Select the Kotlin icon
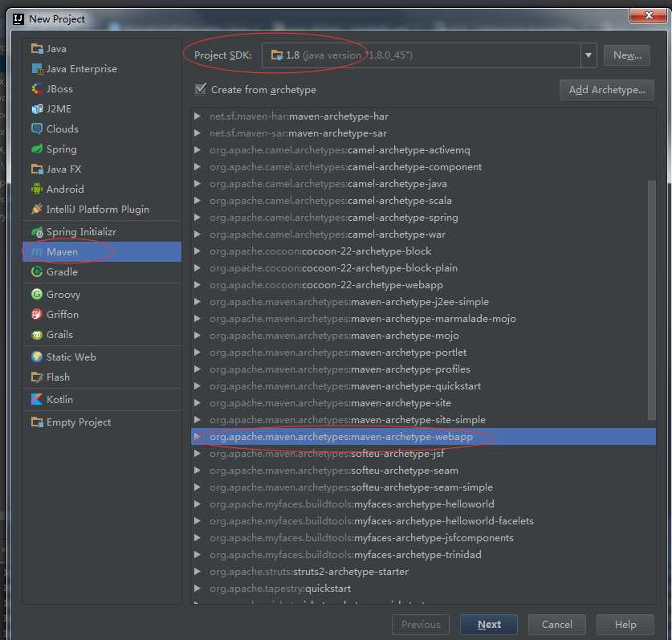The width and height of the screenshot is (672, 640). tap(37, 400)
